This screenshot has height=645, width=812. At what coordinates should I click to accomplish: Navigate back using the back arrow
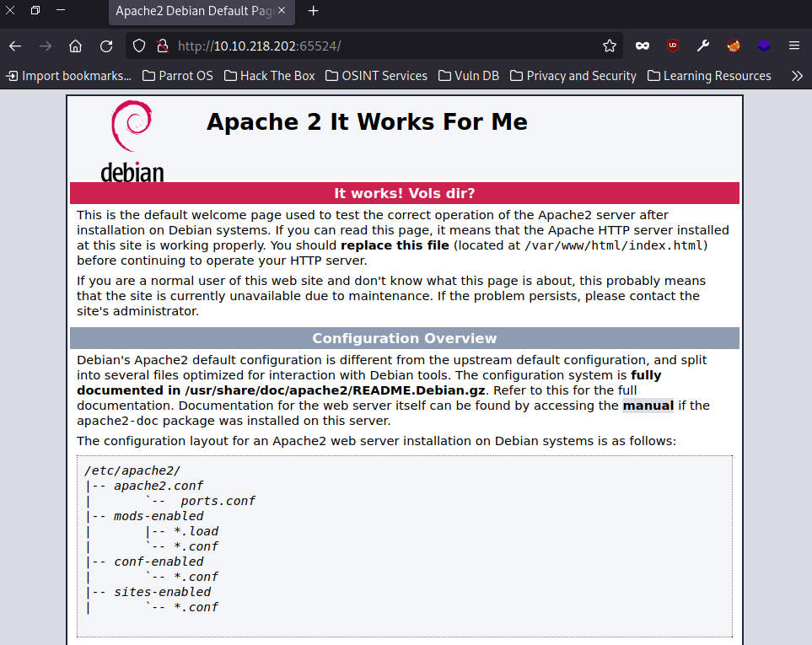(x=14, y=46)
